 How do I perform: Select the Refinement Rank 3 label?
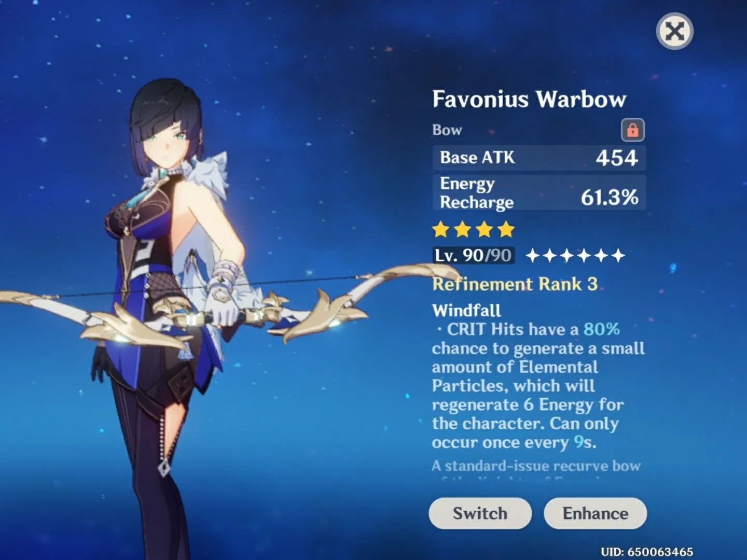pyautogui.click(x=515, y=284)
